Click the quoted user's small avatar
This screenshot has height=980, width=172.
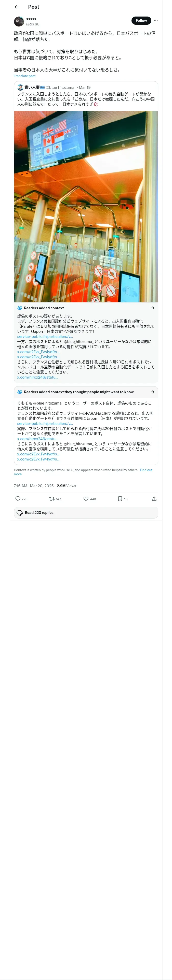(20, 87)
